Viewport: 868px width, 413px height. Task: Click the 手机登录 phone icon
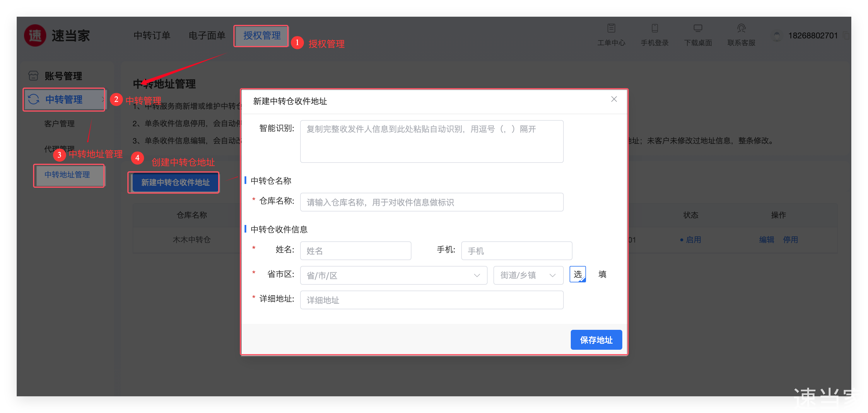point(655,28)
